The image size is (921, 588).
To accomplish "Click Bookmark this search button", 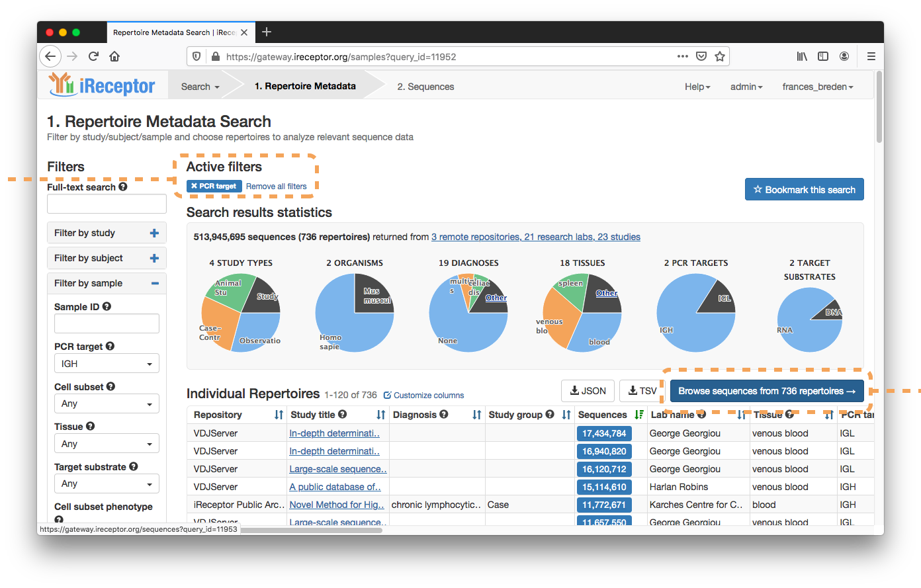I will (804, 189).
